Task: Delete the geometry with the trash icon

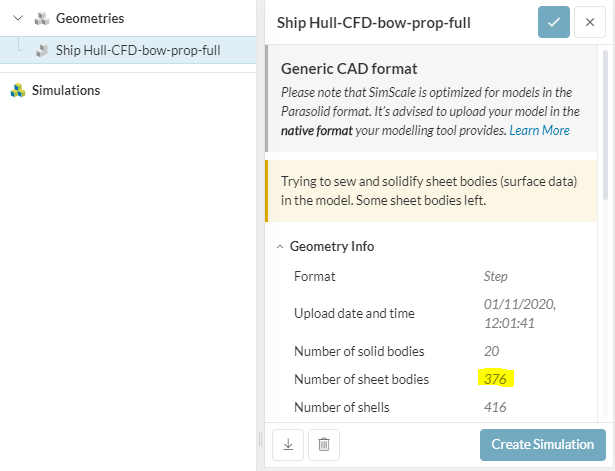Action: pyautogui.click(x=324, y=444)
